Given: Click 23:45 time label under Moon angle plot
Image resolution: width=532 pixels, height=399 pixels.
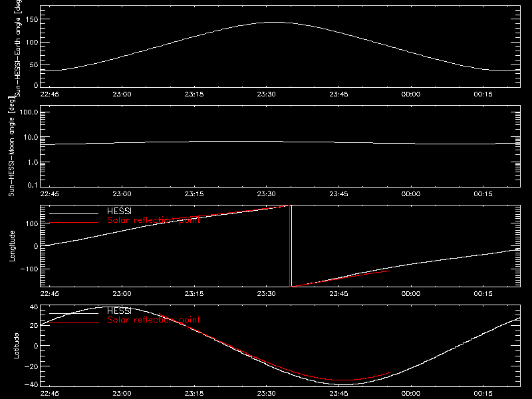Looking at the screenshot, I should click(338, 194).
